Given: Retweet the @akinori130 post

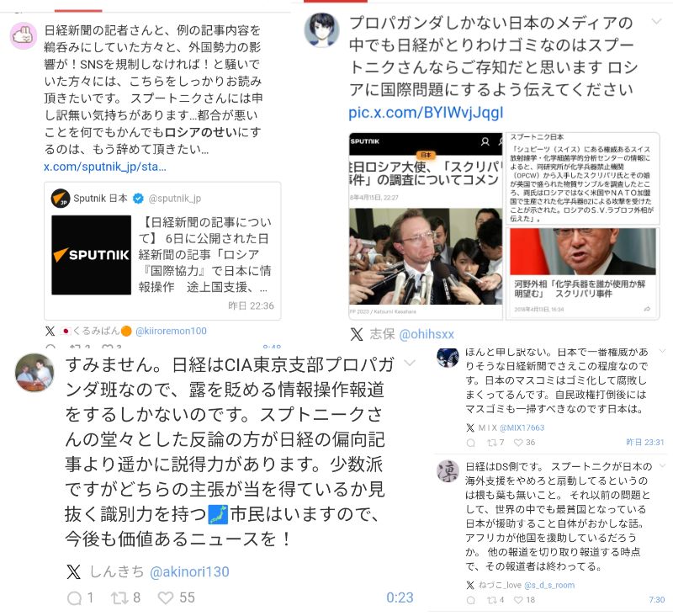Looking at the screenshot, I should click(x=118, y=597).
